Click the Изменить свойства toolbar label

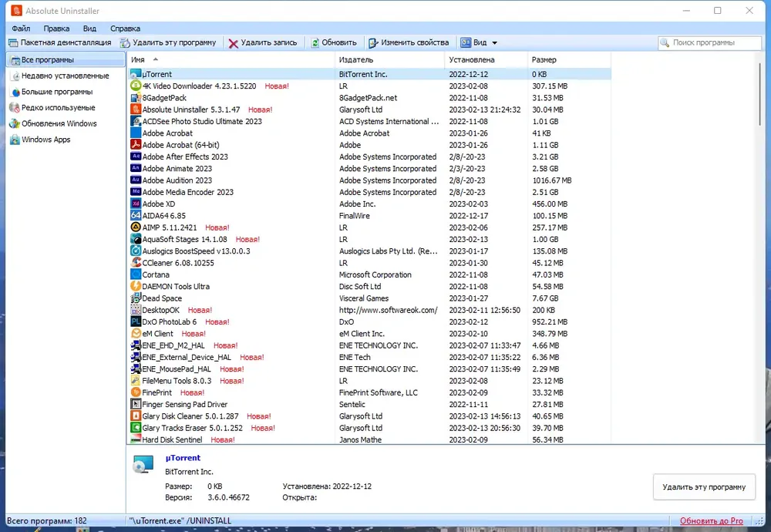[x=415, y=42]
